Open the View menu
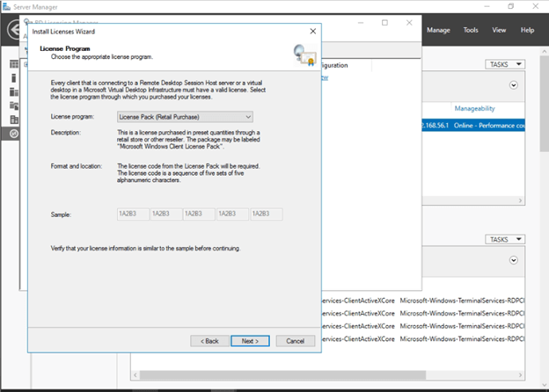549x392 pixels. pos(499,30)
